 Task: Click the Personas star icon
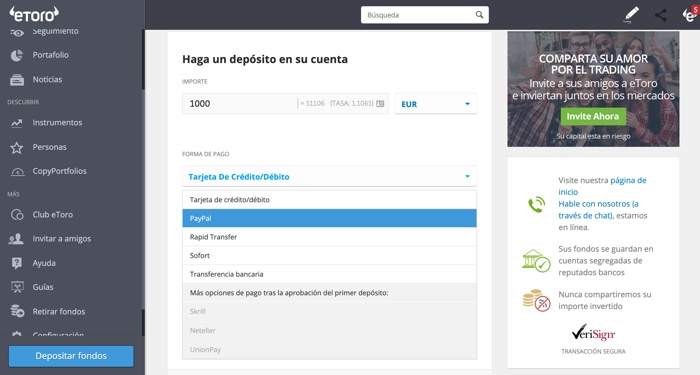17,147
